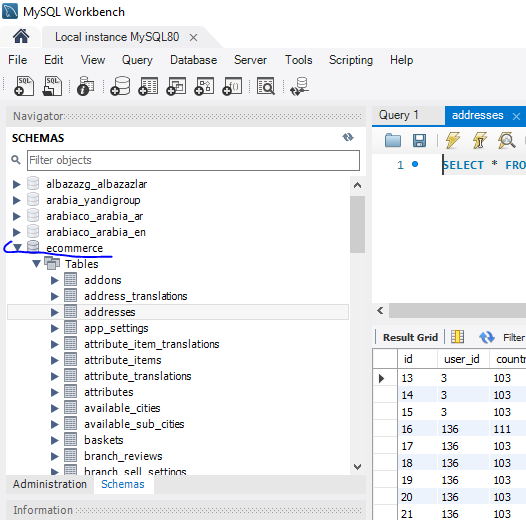526x520 pixels.
Task: Open SQL script file icon
Action: [x=53, y=86]
